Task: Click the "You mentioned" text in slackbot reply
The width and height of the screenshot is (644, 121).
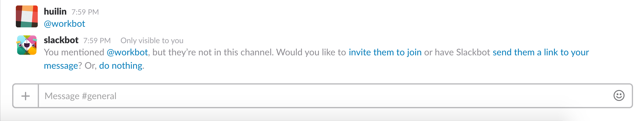Action: [x=74, y=52]
